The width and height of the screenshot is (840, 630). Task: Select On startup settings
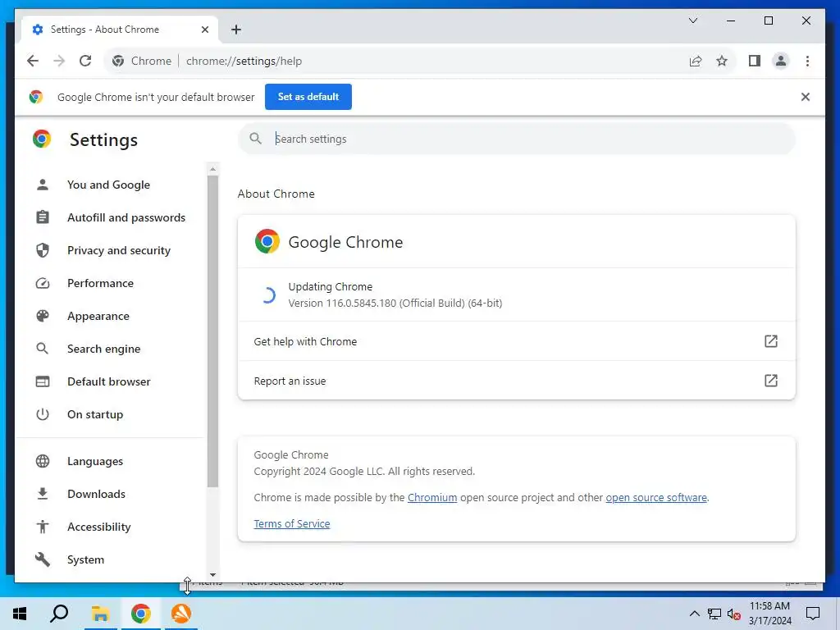coord(95,414)
